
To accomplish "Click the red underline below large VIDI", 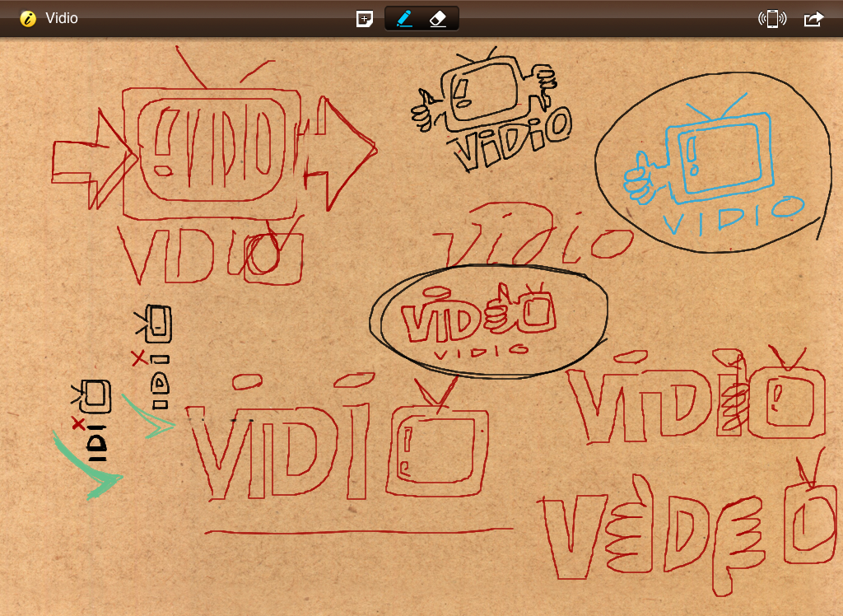I will click(x=358, y=530).
